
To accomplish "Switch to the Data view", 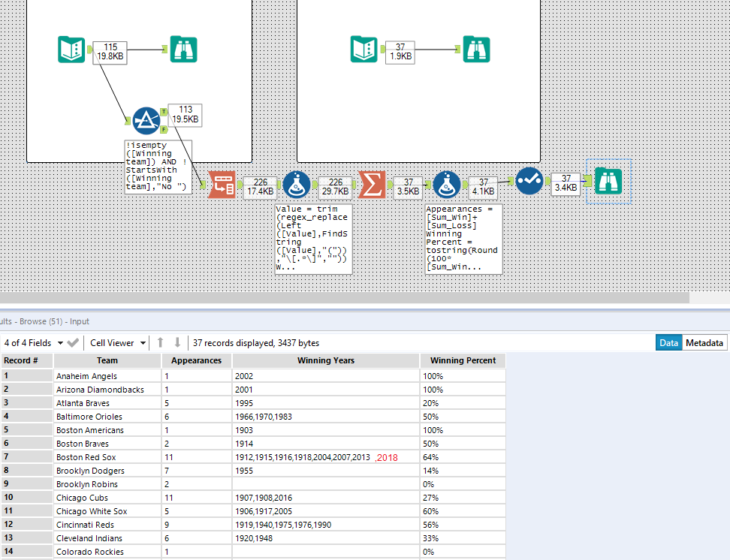I will click(668, 343).
